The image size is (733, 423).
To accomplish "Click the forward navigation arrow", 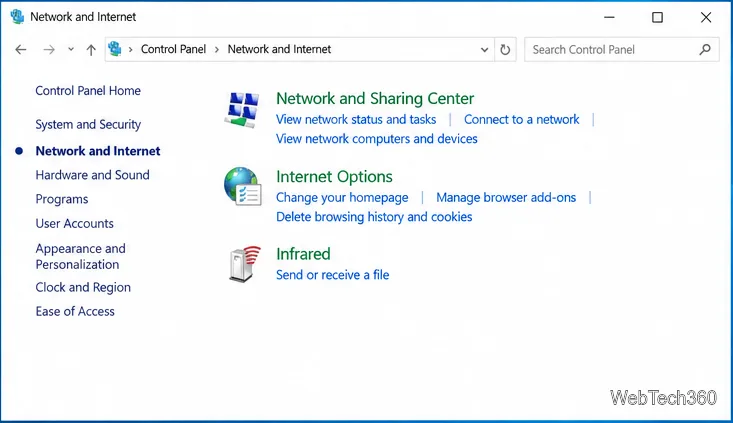I will pos(49,50).
